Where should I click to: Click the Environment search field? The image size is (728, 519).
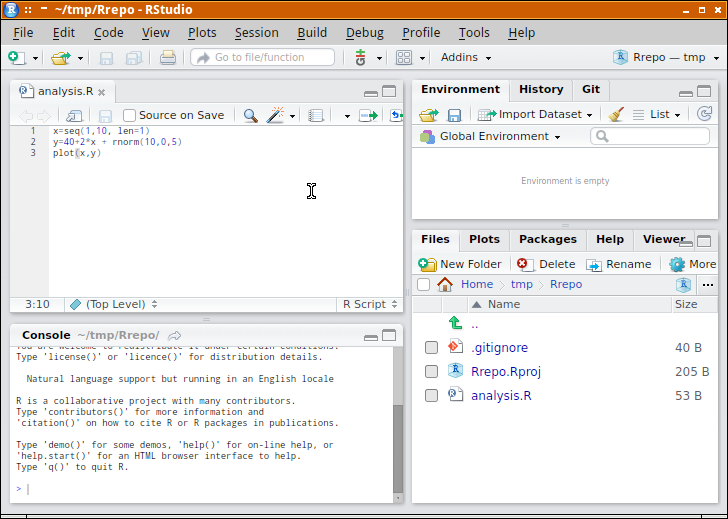coord(650,136)
